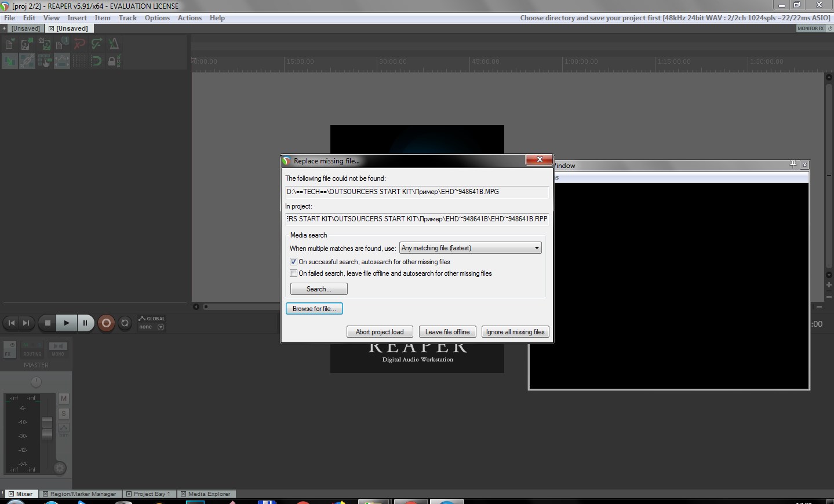Click the Play transport button
This screenshot has width=834, height=504.
(67, 323)
